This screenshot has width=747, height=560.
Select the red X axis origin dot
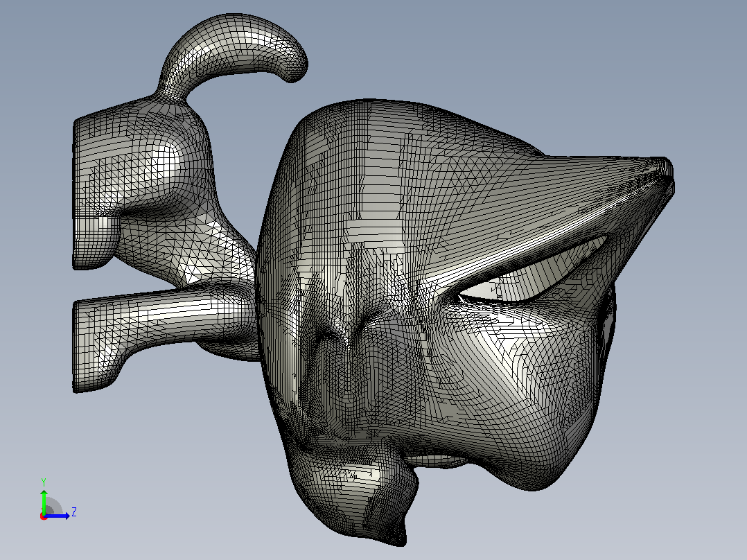tap(44, 516)
